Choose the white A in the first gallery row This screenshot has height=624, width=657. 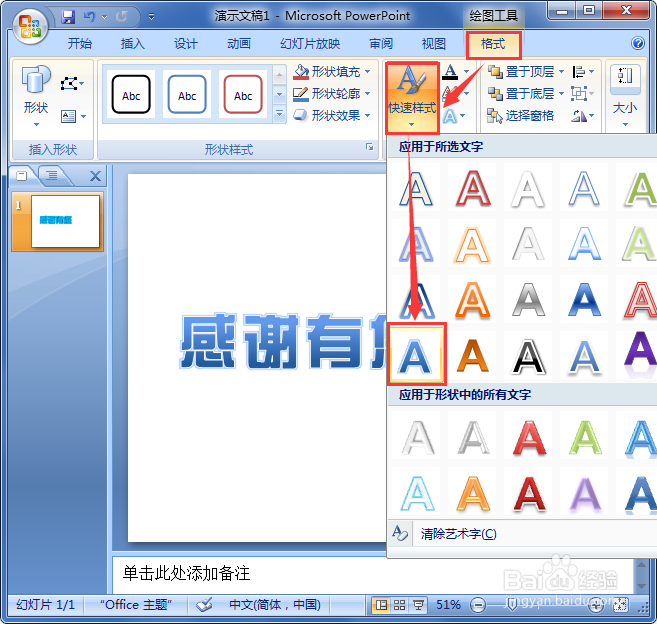[x=528, y=189]
